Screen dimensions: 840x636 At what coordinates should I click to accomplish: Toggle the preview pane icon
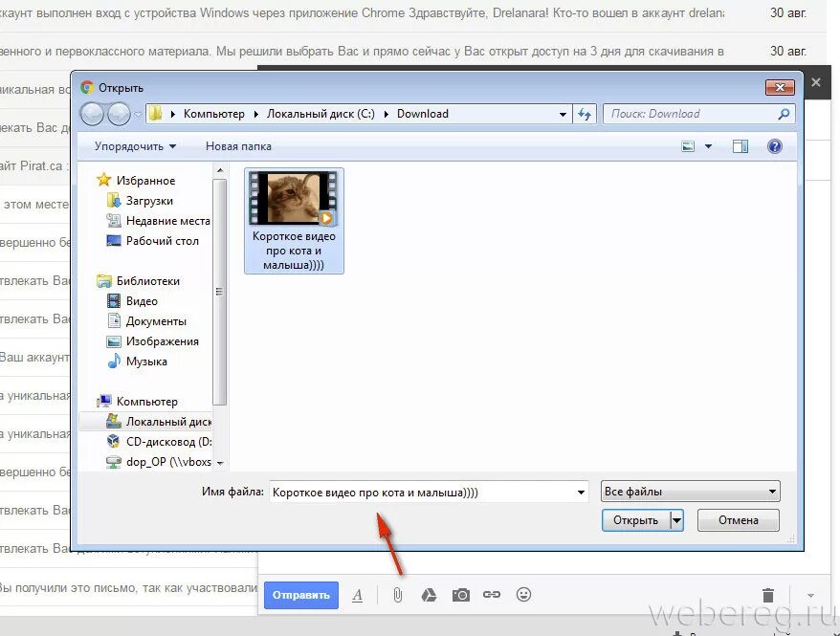[741, 146]
